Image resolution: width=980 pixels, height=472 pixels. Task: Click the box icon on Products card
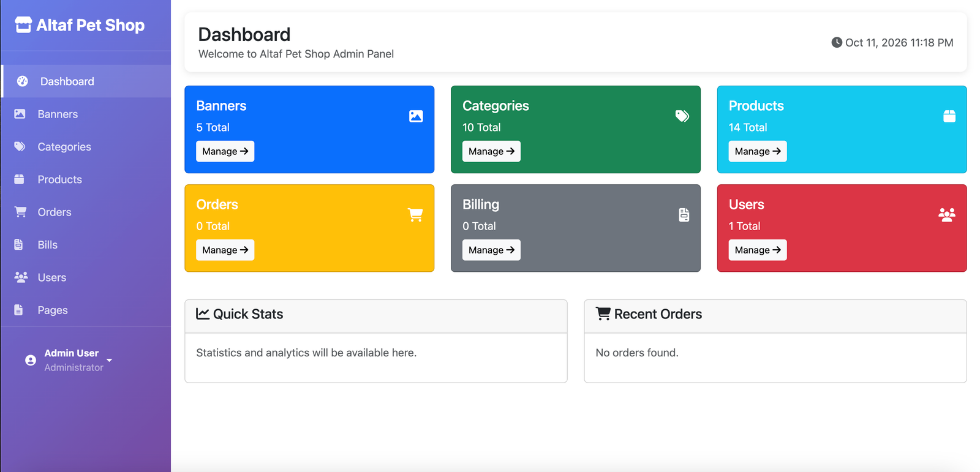click(949, 116)
